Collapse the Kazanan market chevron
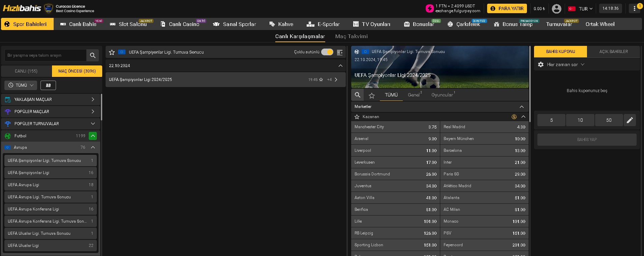 523,117
